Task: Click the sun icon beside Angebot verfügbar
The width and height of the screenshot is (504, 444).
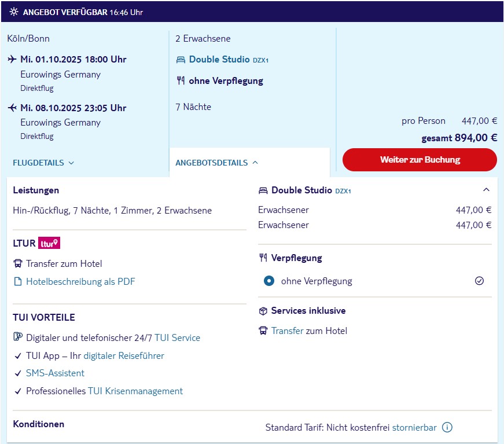Action: click(14, 12)
